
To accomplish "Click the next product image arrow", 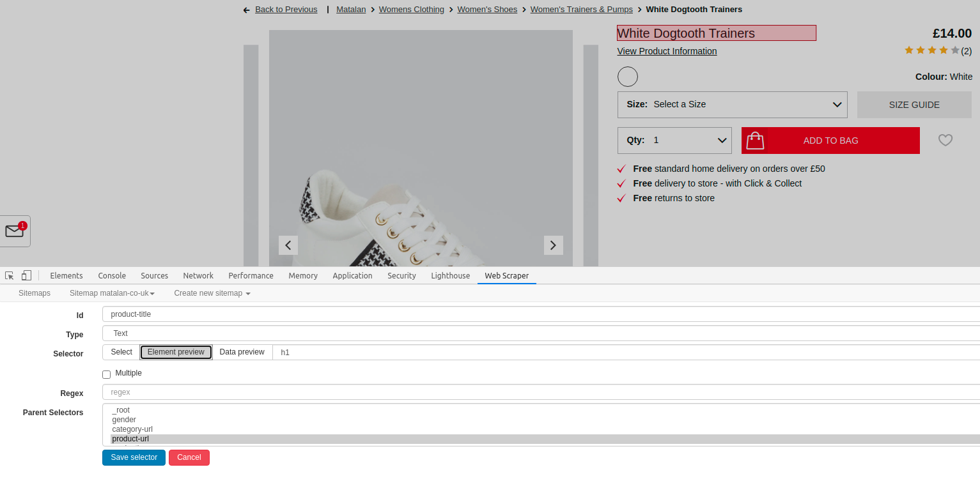I will click(553, 245).
